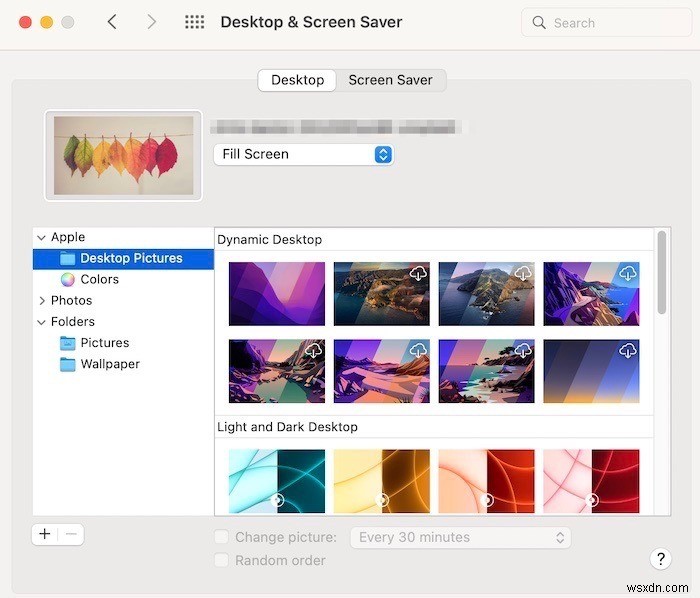Download third wallpaper in first Dynamic row
The height and width of the screenshot is (598, 700).
click(523, 273)
